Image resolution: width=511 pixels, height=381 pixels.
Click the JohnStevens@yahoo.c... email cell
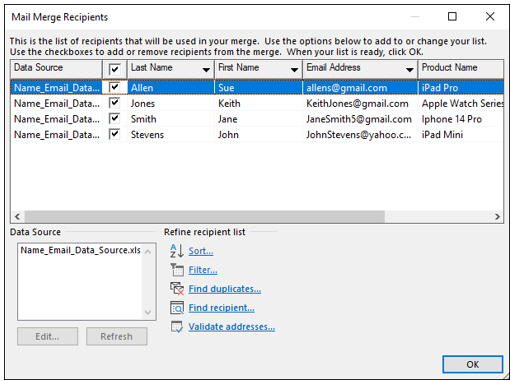point(360,135)
